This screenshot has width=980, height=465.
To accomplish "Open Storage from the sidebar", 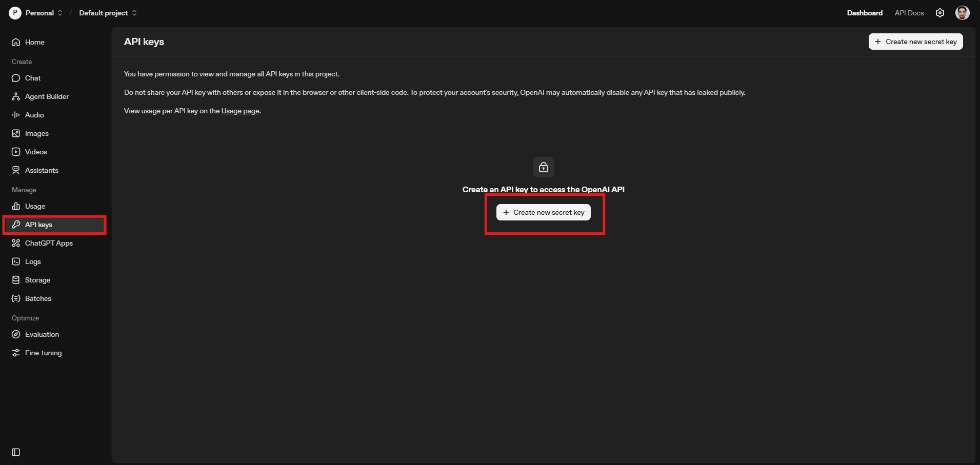I will coord(55,280).
